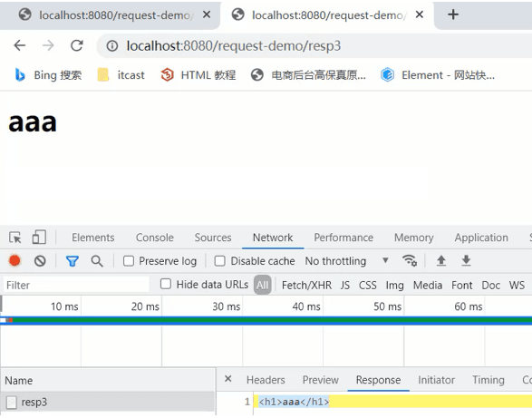This screenshot has width=532, height=418.
Task: Open network conditions wifi gear icon
Action: (x=410, y=261)
